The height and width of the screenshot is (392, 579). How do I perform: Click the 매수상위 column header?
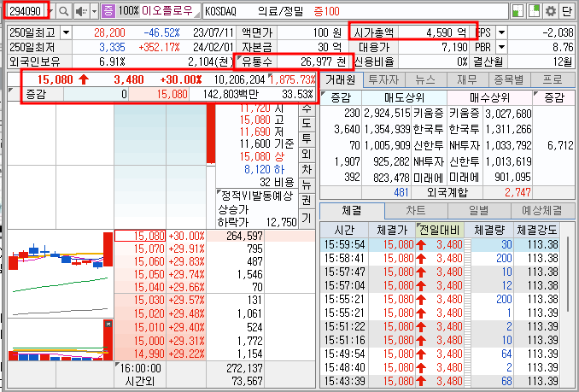click(489, 97)
